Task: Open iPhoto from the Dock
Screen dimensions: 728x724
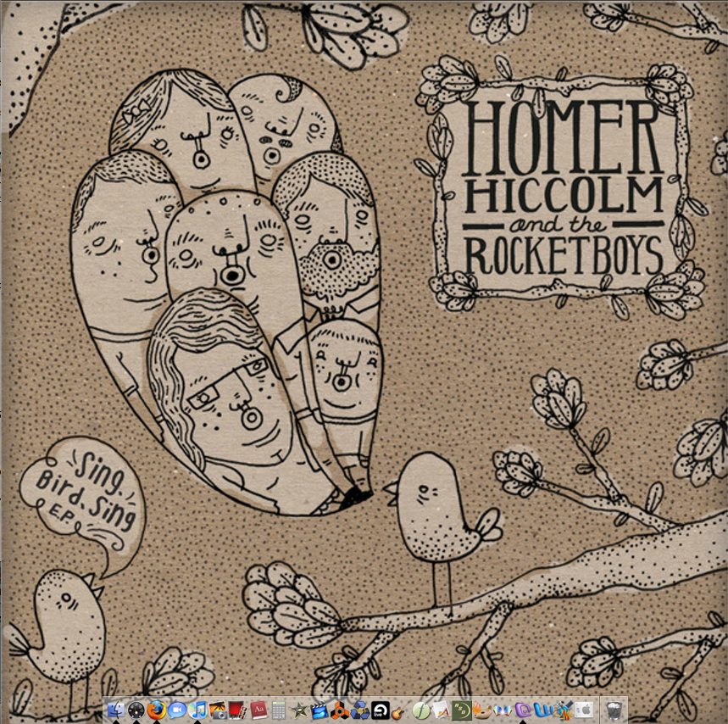Action: (x=218, y=710)
